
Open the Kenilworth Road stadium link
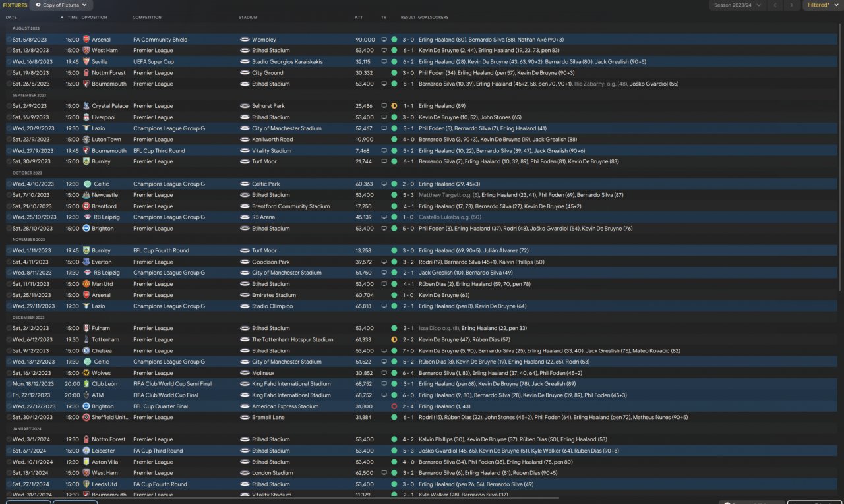point(272,140)
